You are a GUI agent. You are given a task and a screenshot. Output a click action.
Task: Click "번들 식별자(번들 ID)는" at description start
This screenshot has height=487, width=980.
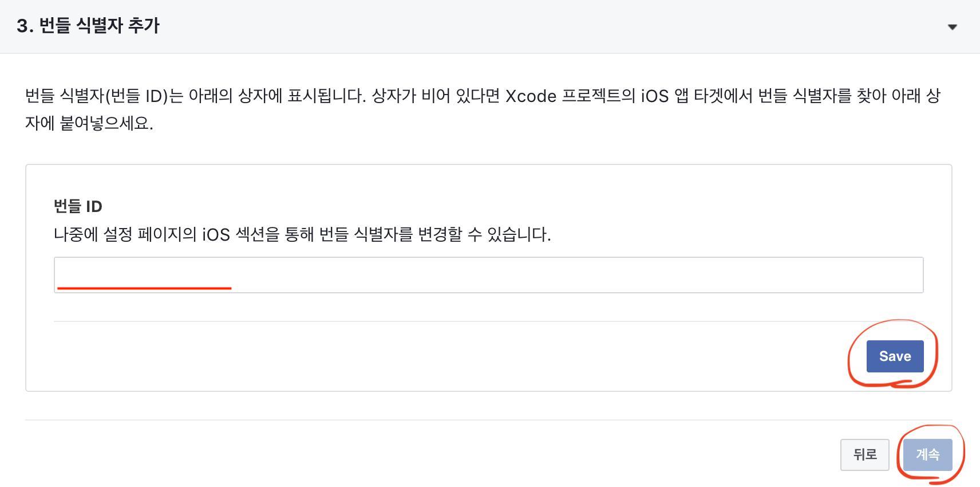click(x=104, y=96)
